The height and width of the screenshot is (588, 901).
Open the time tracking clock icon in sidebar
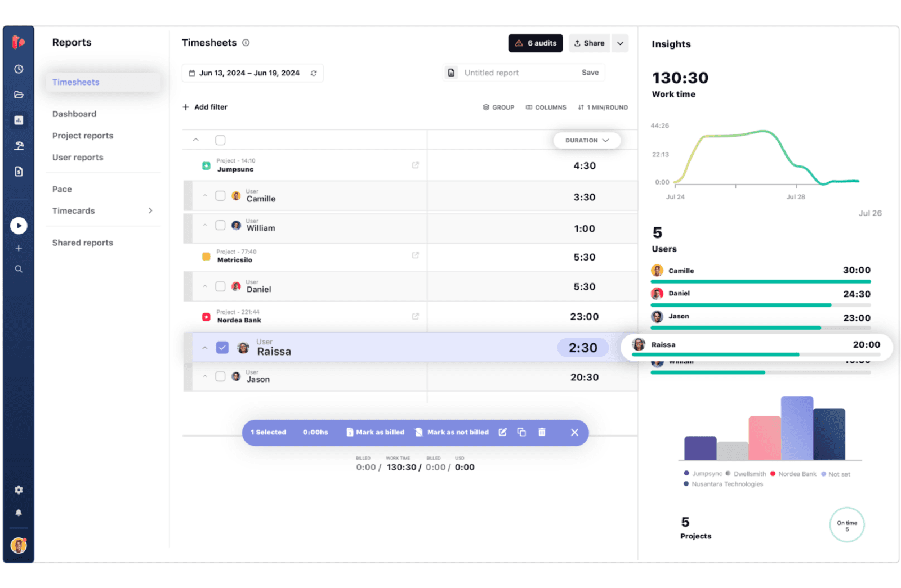click(x=19, y=69)
